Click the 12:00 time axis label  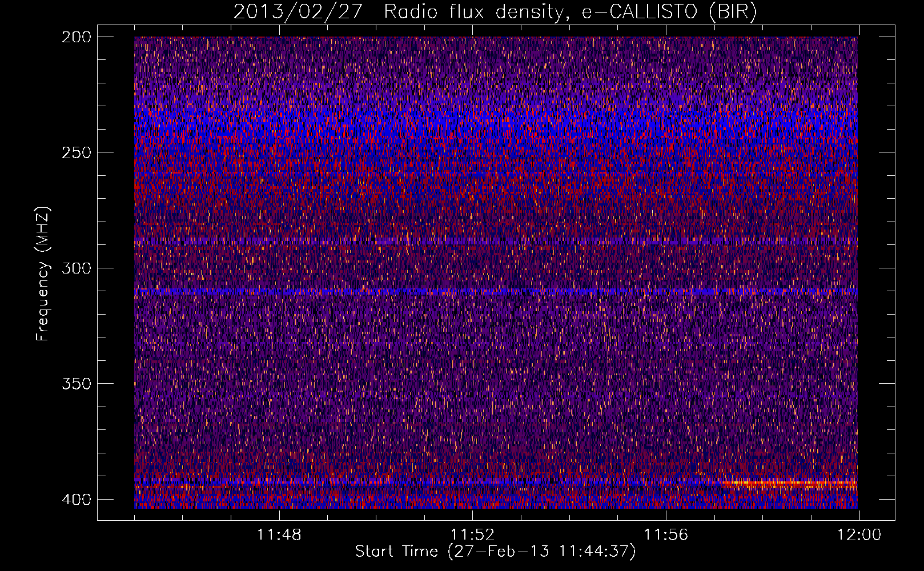pos(859,535)
